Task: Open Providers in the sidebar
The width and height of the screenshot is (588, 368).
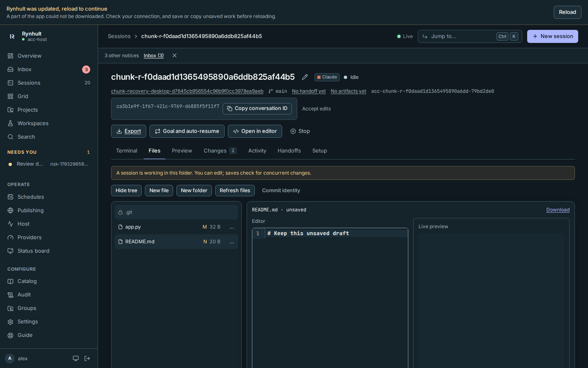Action: (49, 237)
